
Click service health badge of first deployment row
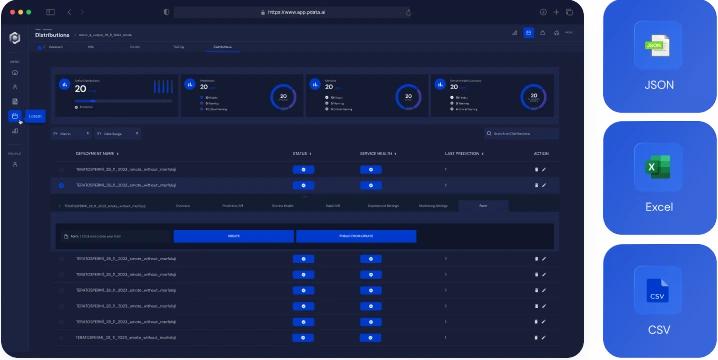coord(371,170)
